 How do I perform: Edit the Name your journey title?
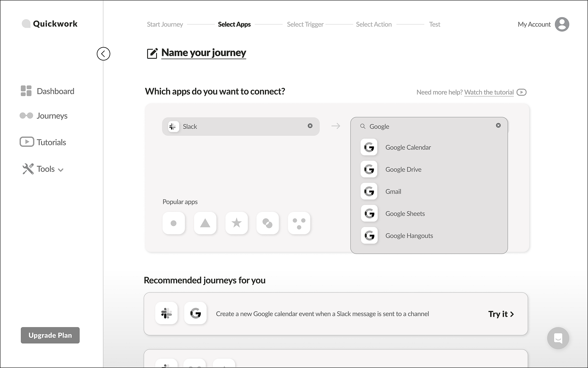tap(204, 53)
